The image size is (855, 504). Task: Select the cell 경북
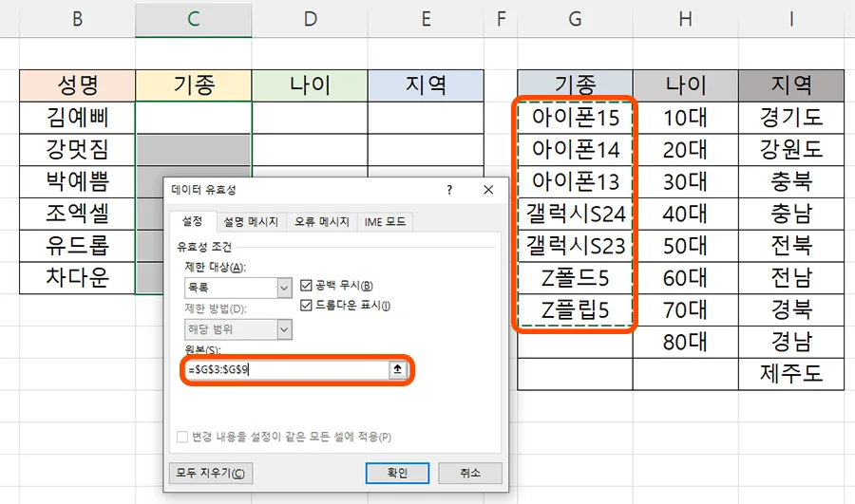pyautogui.click(x=791, y=310)
